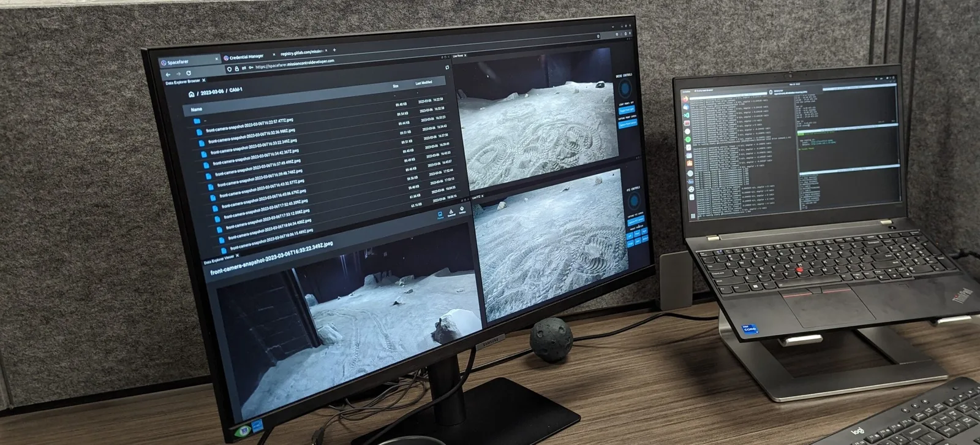Image resolution: width=980 pixels, height=445 pixels.
Task: Click the Toggle Front Light button
Action: tap(627, 109)
